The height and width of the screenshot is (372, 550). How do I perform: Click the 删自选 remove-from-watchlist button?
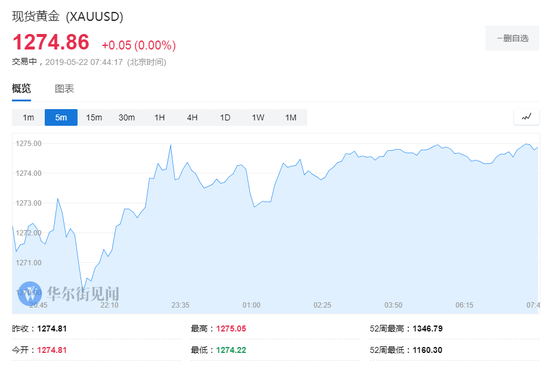click(512, 38)
